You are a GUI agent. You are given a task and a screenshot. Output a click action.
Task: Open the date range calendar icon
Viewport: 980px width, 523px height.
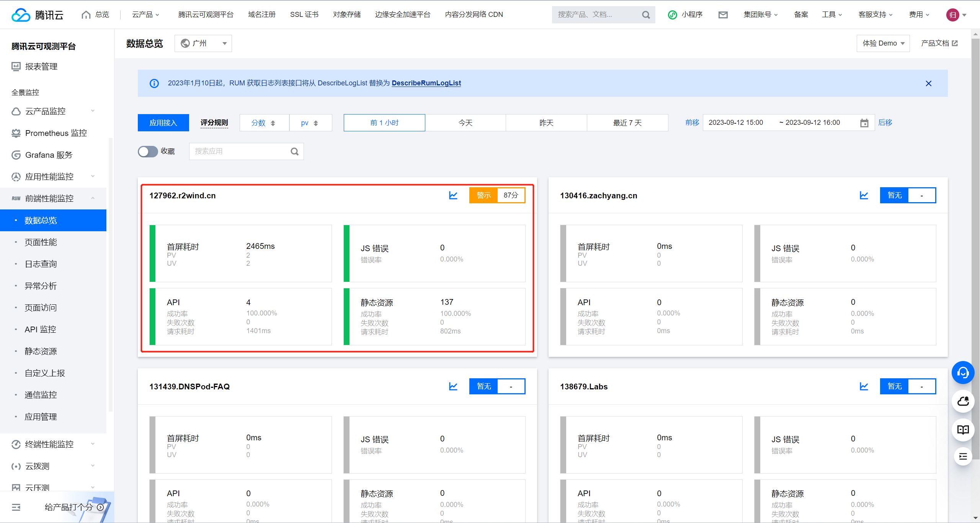[x=864, y=123]
